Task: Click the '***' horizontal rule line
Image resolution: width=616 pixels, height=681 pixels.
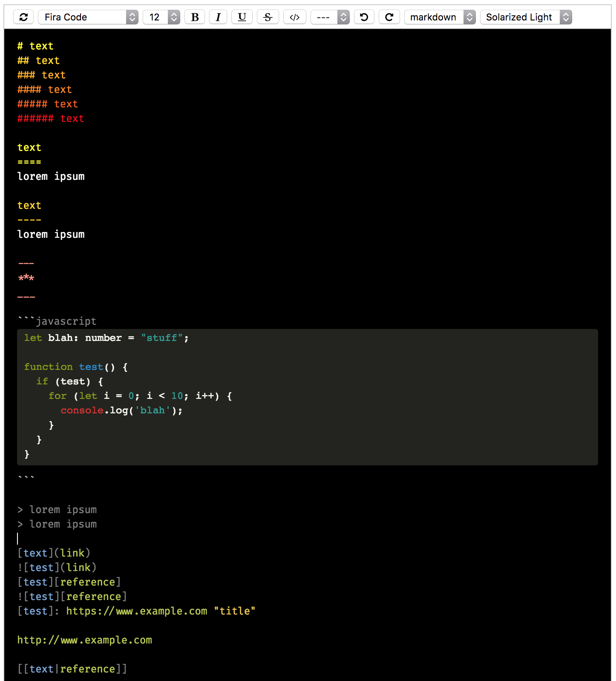Action: click(x=26, y=278)
